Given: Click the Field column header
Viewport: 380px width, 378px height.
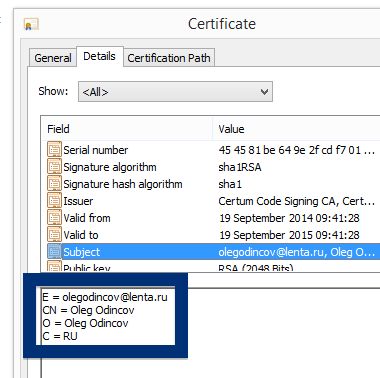Looking at the screenshot, I should [127, 129].
